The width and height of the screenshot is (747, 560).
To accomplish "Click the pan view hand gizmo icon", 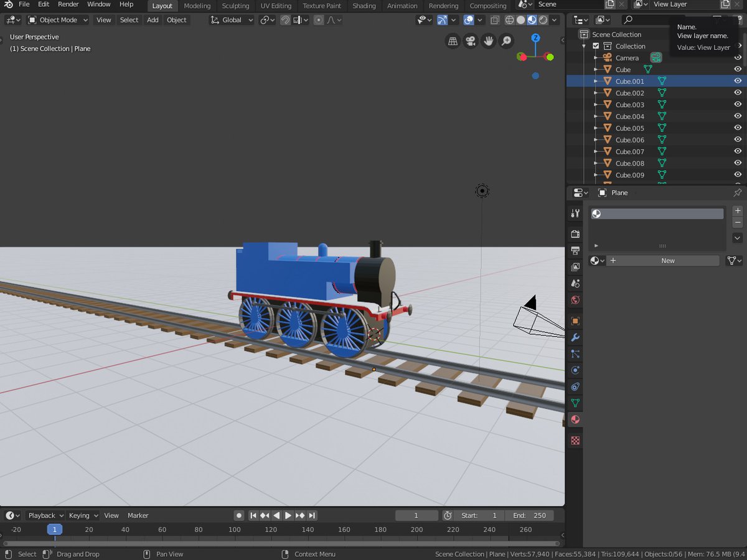I will click(489, 41).
